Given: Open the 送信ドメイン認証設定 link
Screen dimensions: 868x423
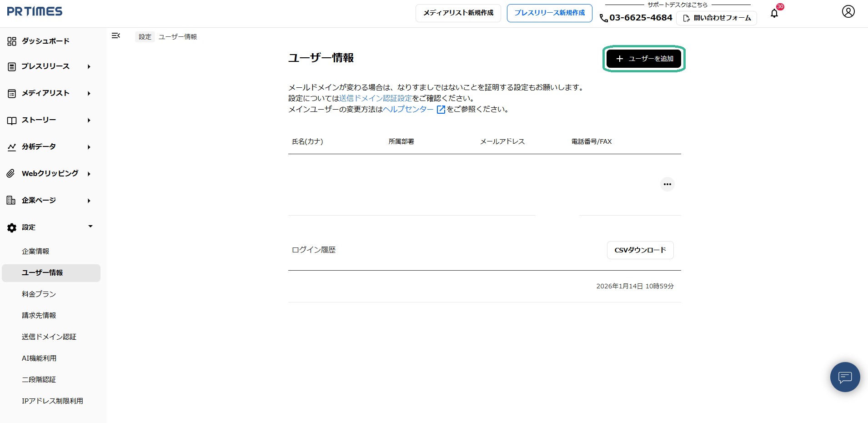Looking at the screenshot, I should [x=377, y=98].
